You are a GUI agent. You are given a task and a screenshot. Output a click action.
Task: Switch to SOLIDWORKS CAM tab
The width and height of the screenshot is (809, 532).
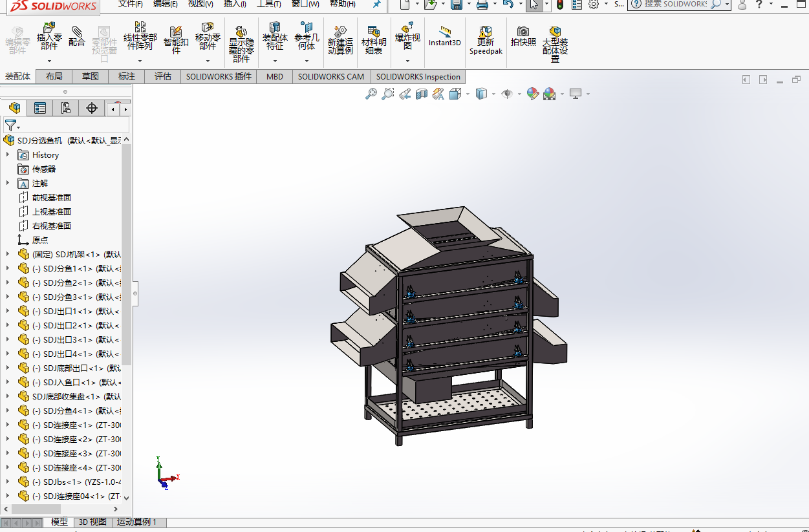tap(331, 76)
